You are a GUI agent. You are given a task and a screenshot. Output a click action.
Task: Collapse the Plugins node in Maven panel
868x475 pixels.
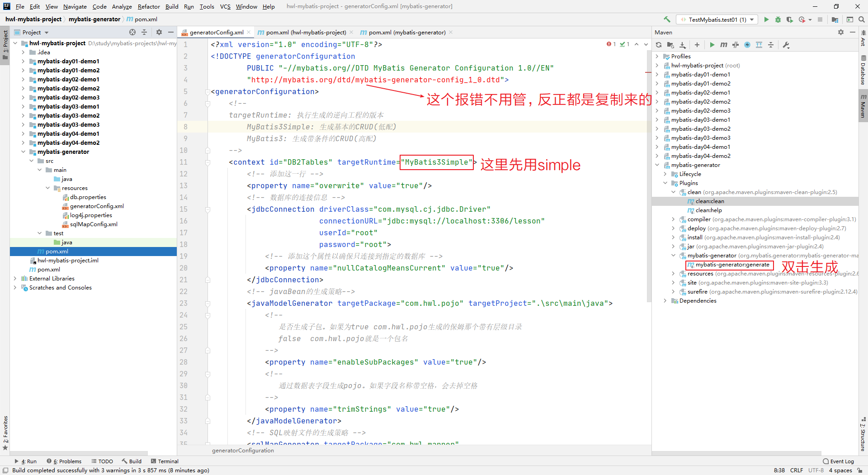coord(665,183)
